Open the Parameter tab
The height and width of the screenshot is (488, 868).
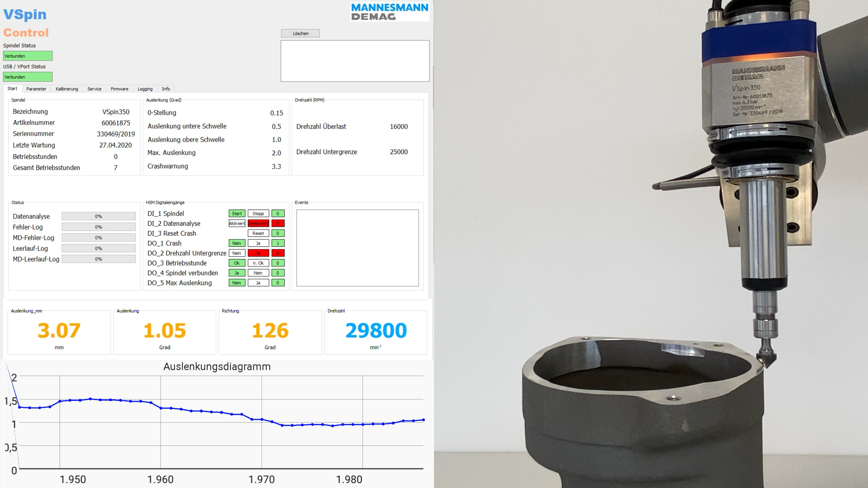(x=36, y=89)
